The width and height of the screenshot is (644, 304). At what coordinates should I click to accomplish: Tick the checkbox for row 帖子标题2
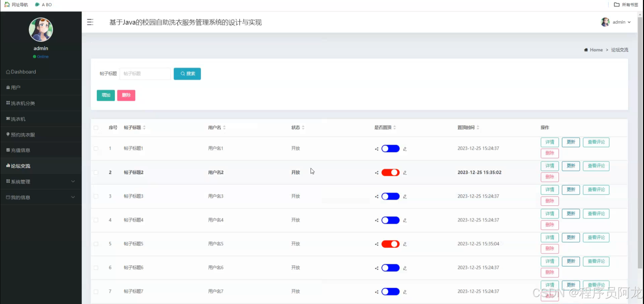pos(96,172)
